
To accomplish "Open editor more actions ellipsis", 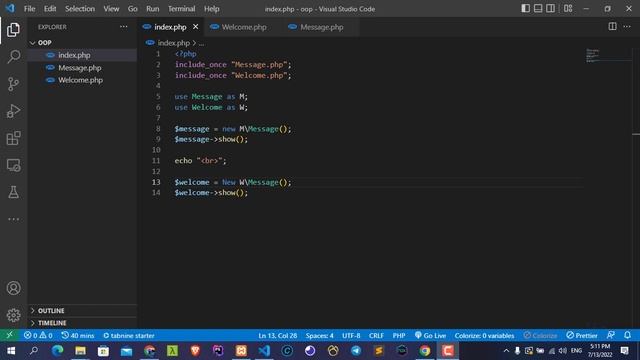I will click(x=627, y=27).
